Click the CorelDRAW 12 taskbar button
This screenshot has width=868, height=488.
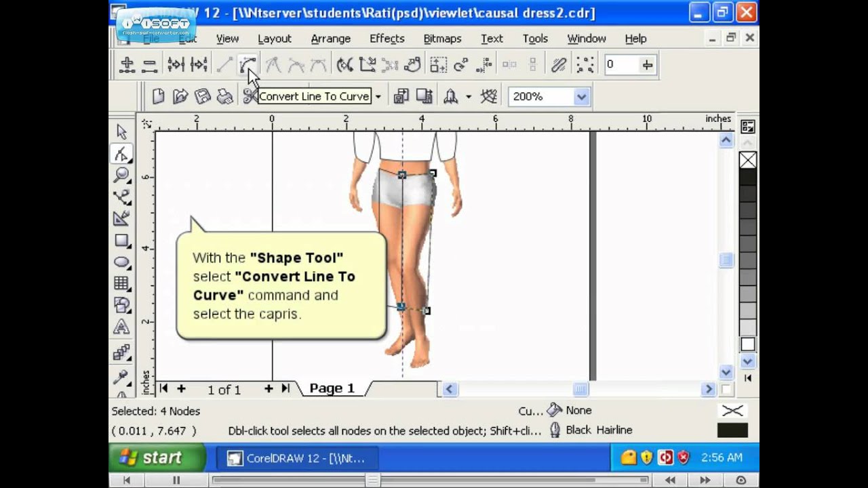click(x=297, y=458)
